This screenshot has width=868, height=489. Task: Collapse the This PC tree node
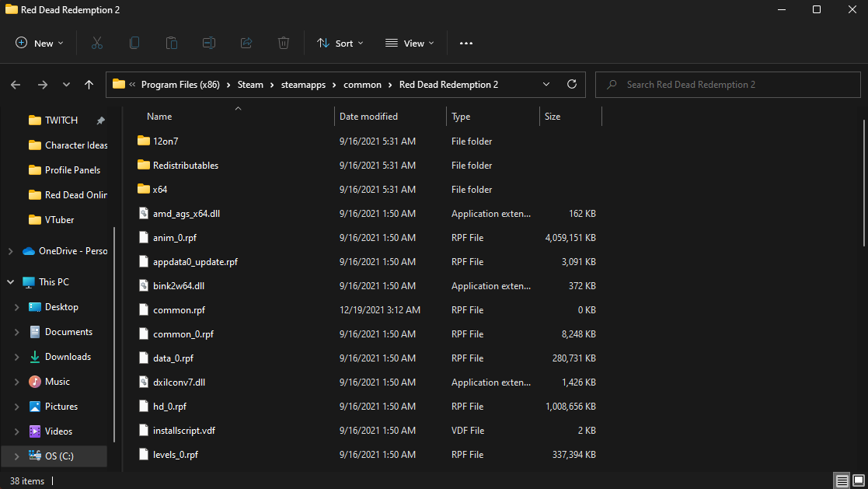click(x=11, y=282)
